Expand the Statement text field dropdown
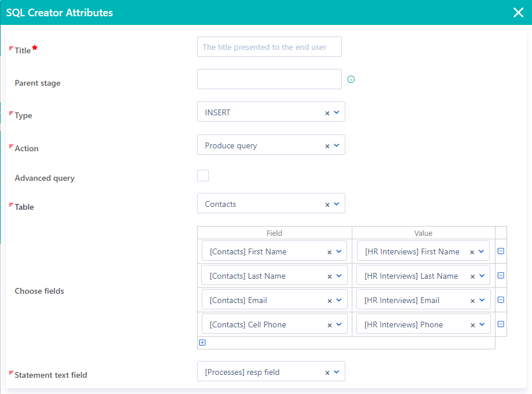Screen dimensions: 532x394 click(x=336, y=371)
